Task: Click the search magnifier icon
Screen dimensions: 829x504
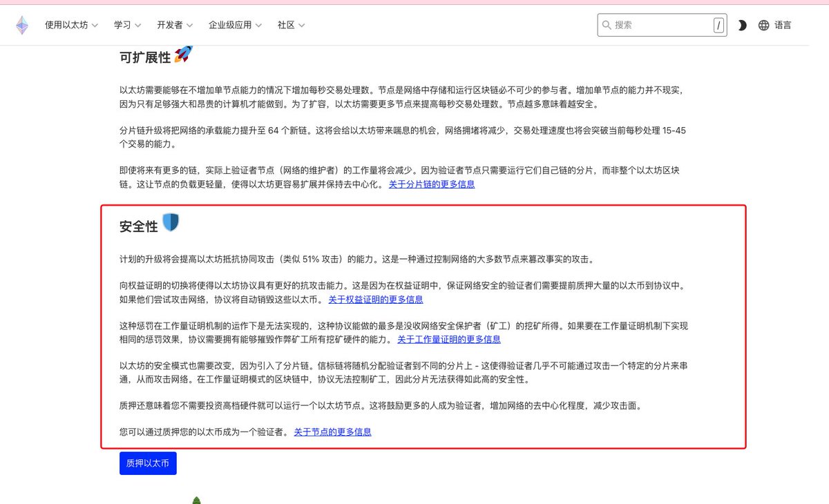Action: click(x=607, y=25)
